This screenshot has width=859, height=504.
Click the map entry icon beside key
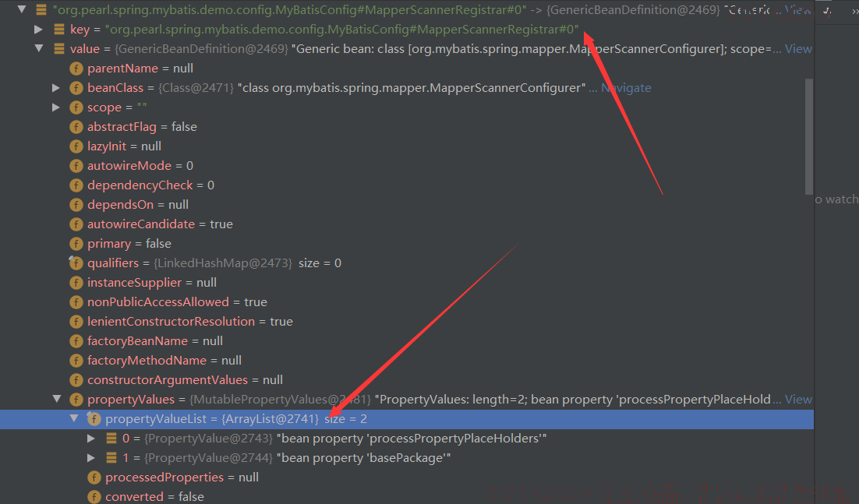pos(58,29)
